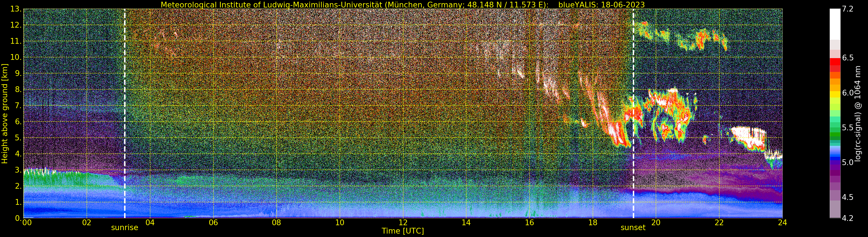This screenshot has height=237, width=868.
Task: Click the '24' time tick label
Action: [x=782, y=223]
